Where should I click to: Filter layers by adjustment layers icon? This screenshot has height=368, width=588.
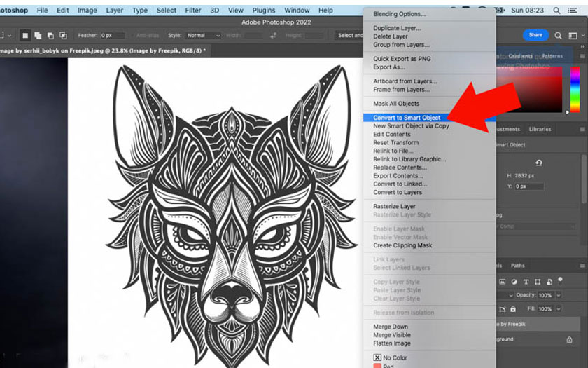pos(514,282)
